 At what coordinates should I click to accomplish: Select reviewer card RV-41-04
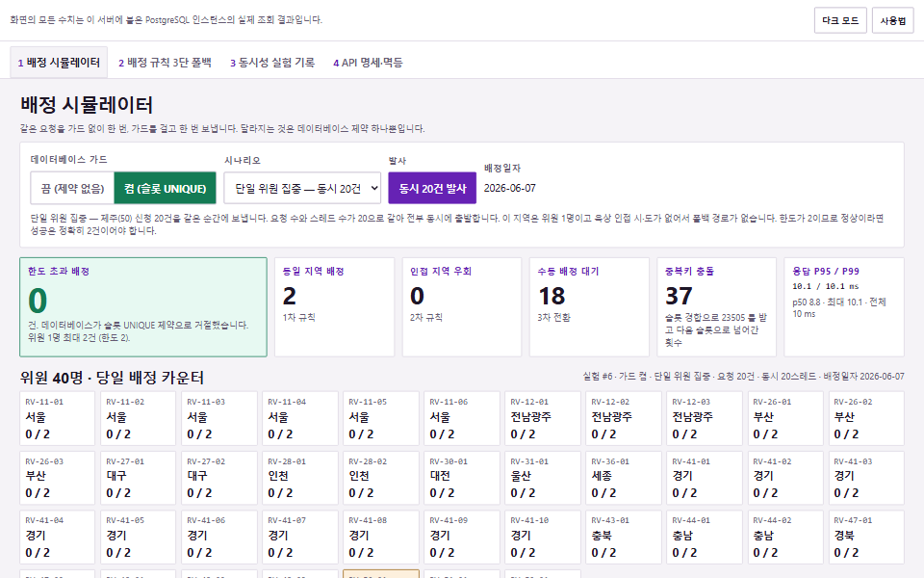[57, 538]
